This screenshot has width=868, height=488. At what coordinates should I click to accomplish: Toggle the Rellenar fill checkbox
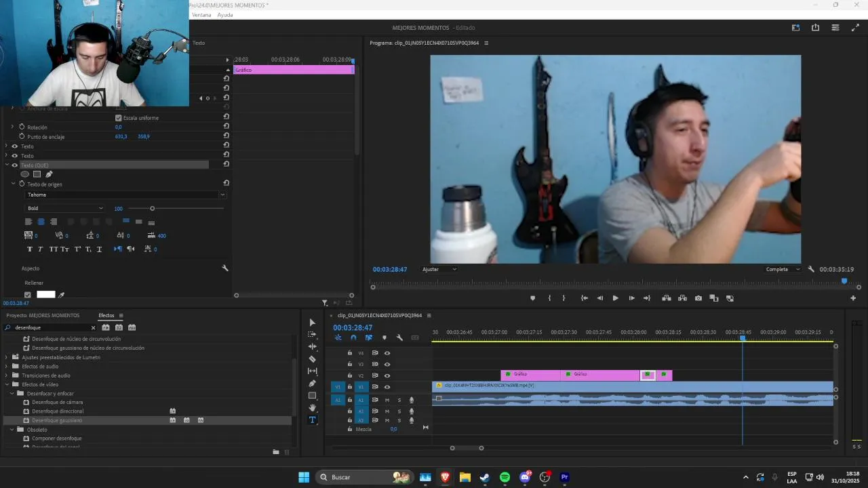click(28, 295)
